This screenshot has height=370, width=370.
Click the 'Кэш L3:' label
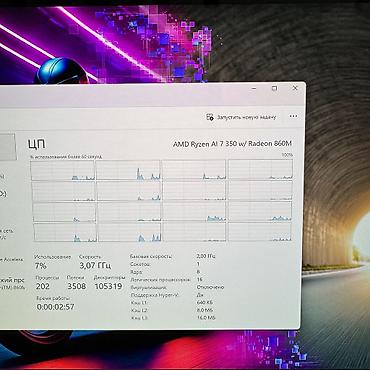[139, 318]
